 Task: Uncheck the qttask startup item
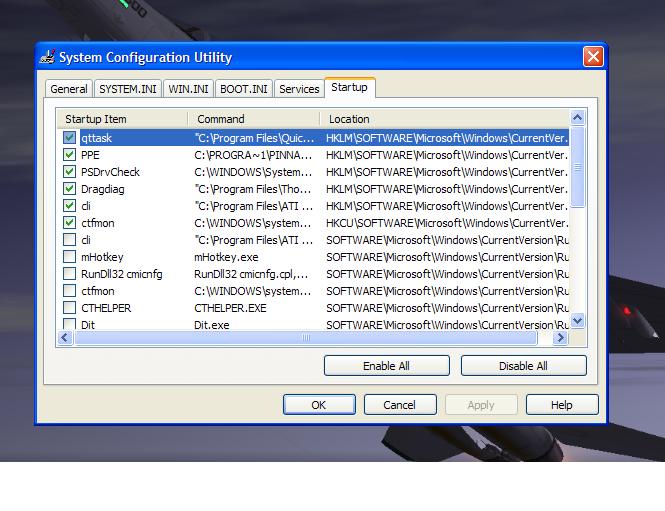coord(69,138)
